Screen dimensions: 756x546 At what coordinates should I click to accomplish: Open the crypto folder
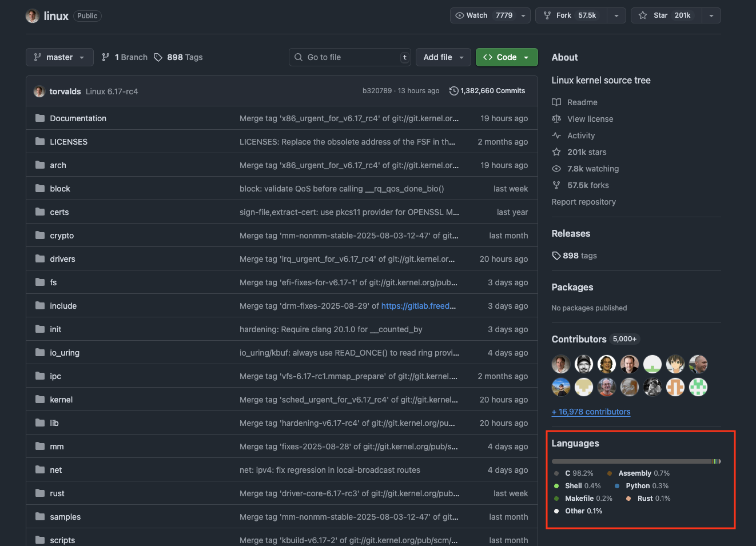tap(62, 236)
